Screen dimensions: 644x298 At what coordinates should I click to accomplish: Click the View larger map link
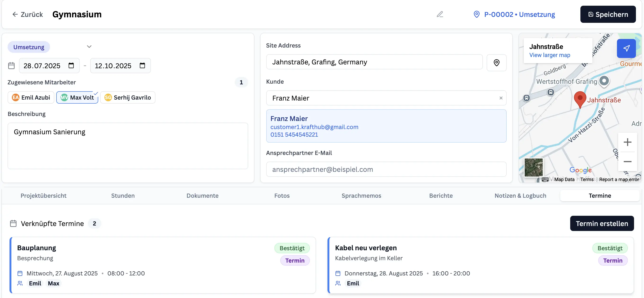click(550, 55)
